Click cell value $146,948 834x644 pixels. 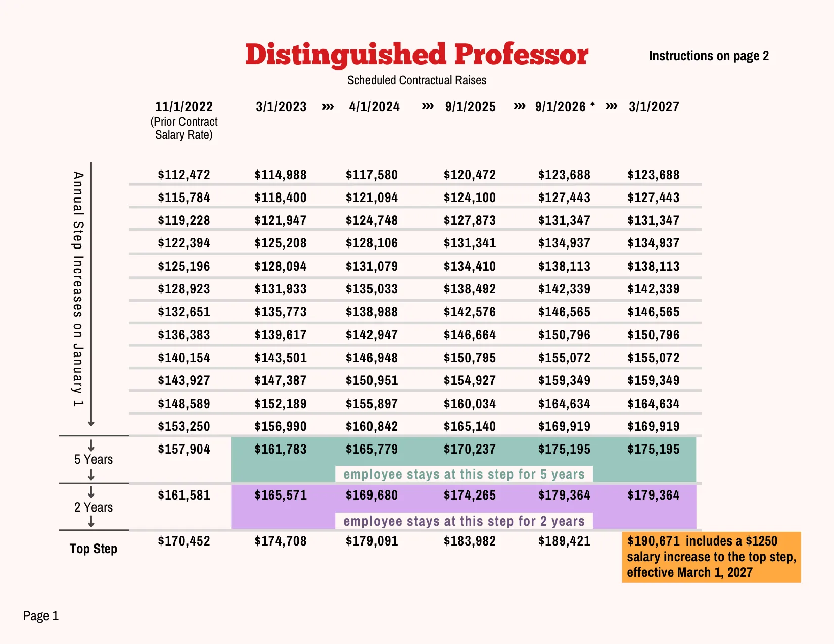[372, 358]
